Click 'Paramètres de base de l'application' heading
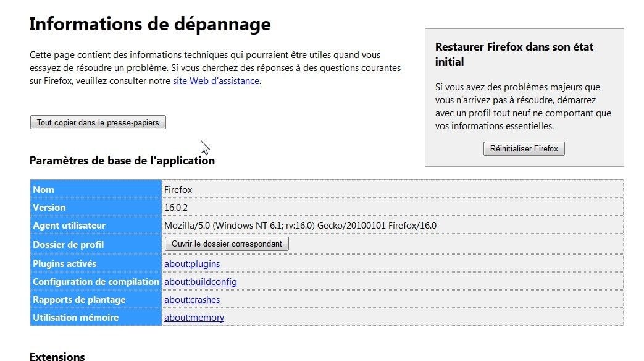Image resolution: width=644 pixels, height=361 pixels. [x=122, y=160]
